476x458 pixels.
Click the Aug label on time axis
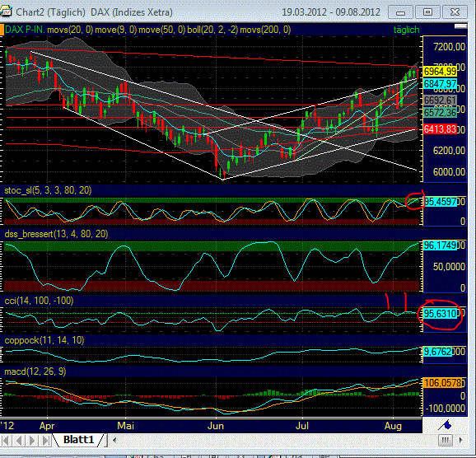393,426
